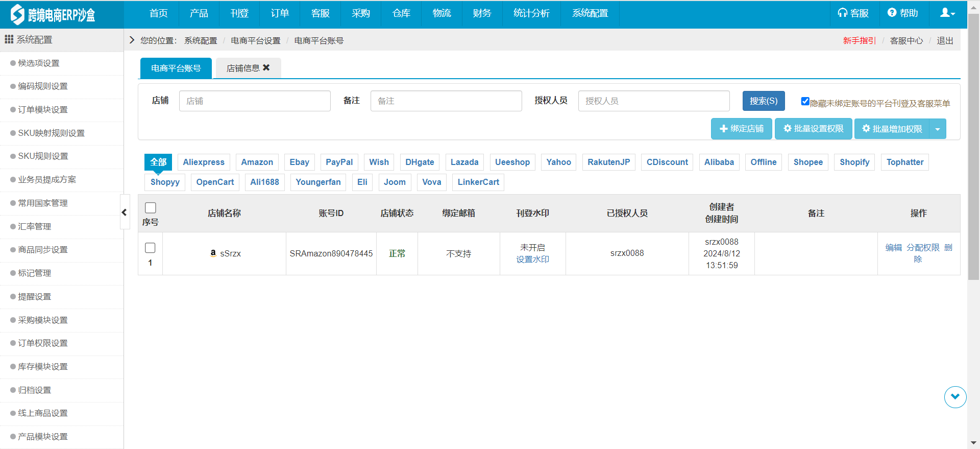
Task: Open the headset customer service icon
Action: 842,13
